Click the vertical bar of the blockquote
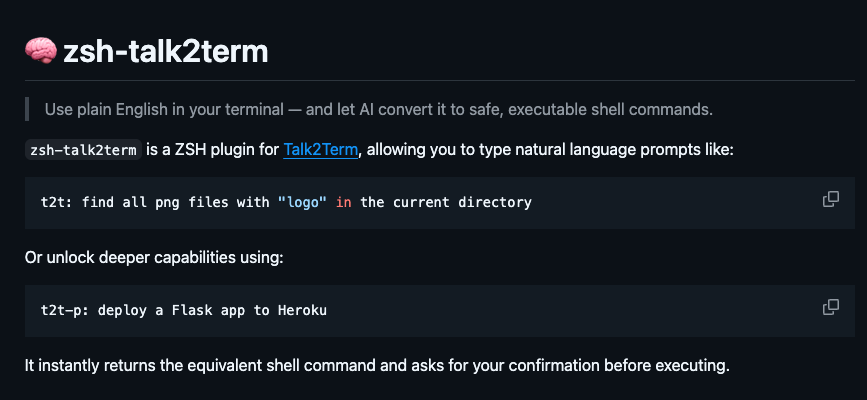867x400 pixels. (x=27, y=109)
